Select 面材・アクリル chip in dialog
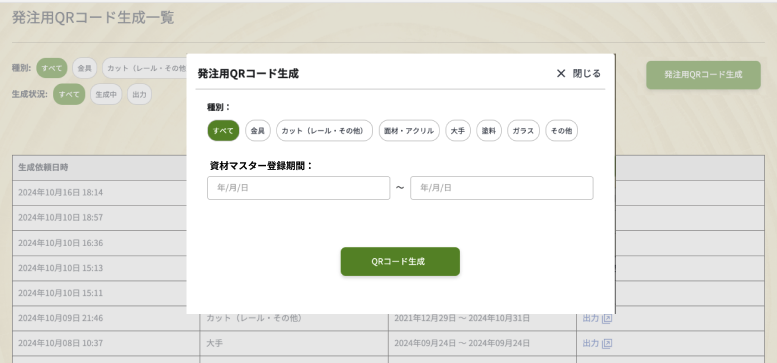Viewport: 777px width, 363px height. pos(409,131)
